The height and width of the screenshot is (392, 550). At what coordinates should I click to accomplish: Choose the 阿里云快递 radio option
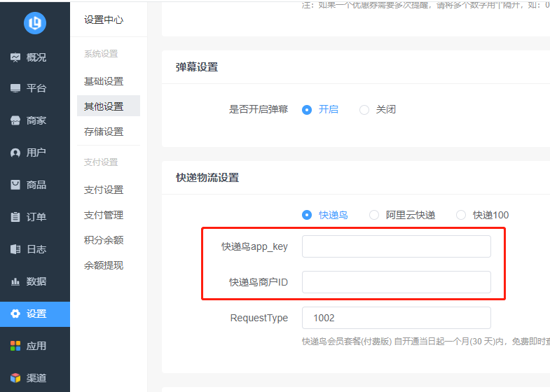(x=374, y=215)
